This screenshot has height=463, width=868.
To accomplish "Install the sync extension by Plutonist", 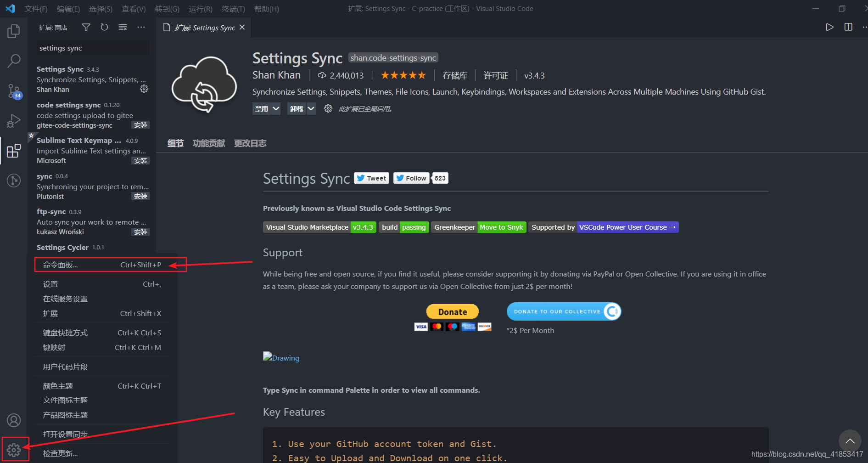I will tap(140, 196).
